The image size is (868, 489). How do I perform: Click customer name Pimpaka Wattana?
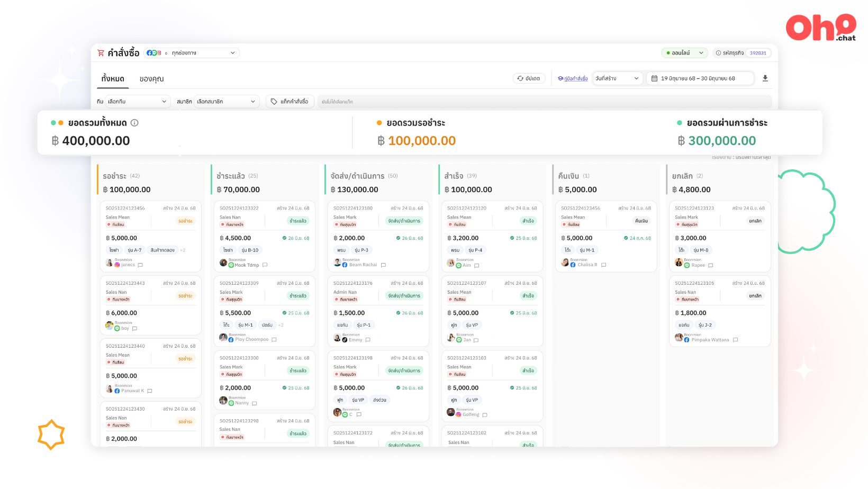click(x=710, y=340)
